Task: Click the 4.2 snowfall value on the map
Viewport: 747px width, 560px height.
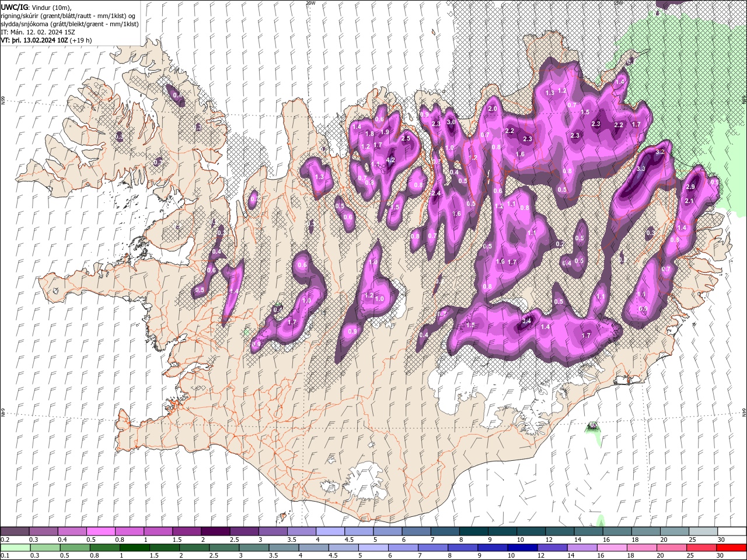Action: pos(391,160)
